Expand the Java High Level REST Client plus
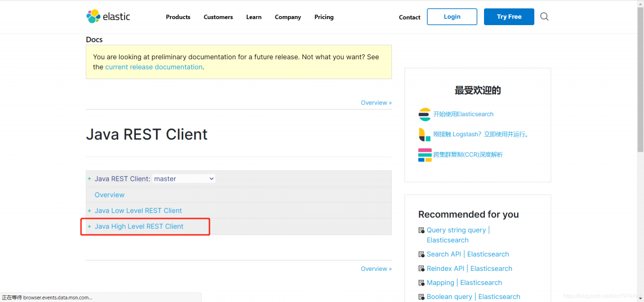644x302 pixels. click(x=90, y=227)
